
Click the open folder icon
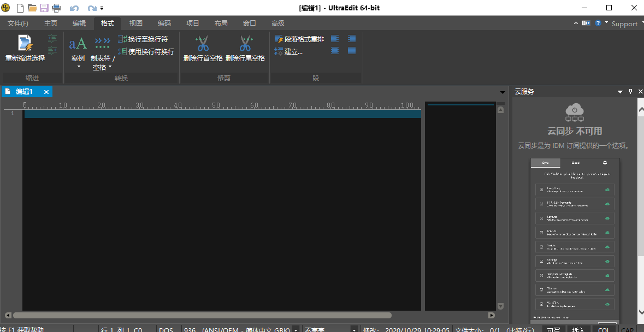(32, 8)
